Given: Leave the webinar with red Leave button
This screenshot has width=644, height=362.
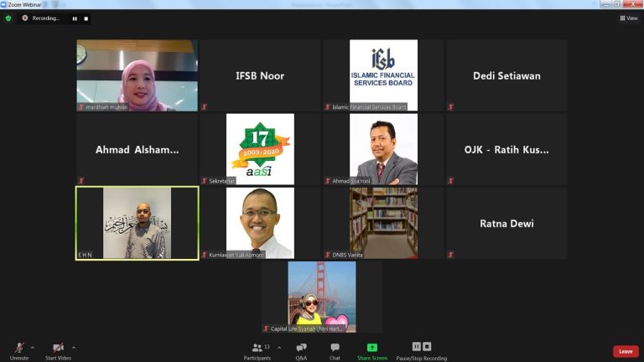Looking at the screenshot, I should click(x=626, y=351).
